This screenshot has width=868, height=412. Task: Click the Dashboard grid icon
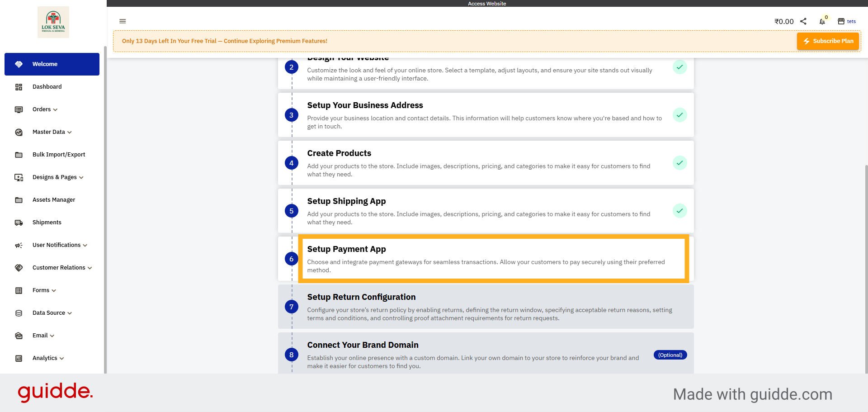tap(19, 87)
